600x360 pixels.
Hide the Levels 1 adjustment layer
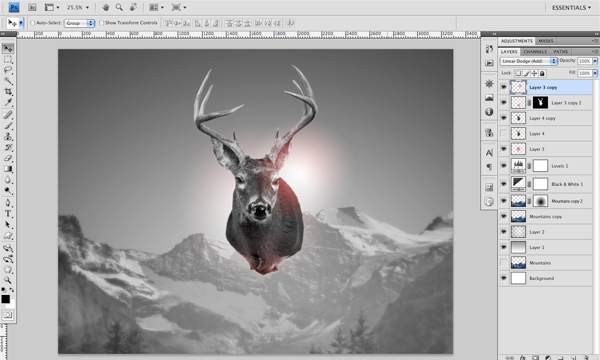click(x=504, y=166)
